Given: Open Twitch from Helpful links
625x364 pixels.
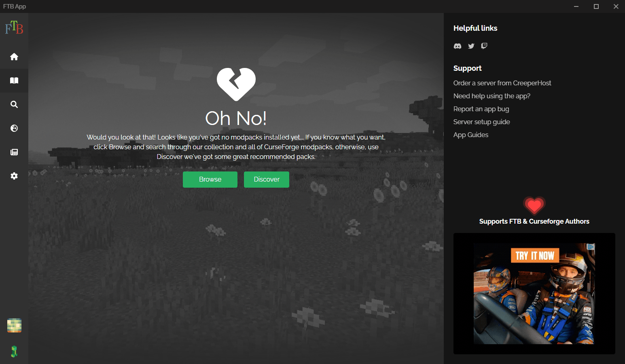Looking at the screenshot, I should coord(484,46).
